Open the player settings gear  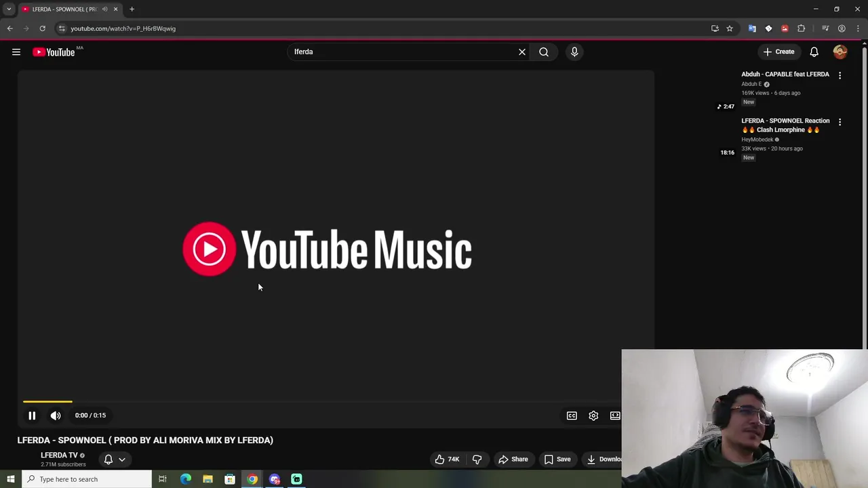593,415
